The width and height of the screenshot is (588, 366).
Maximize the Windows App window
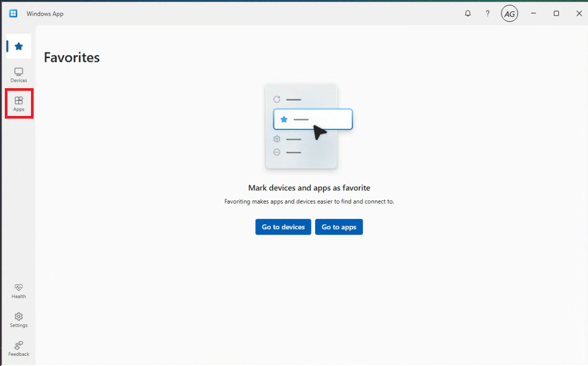pyautogui.click(x=556, y=13)
